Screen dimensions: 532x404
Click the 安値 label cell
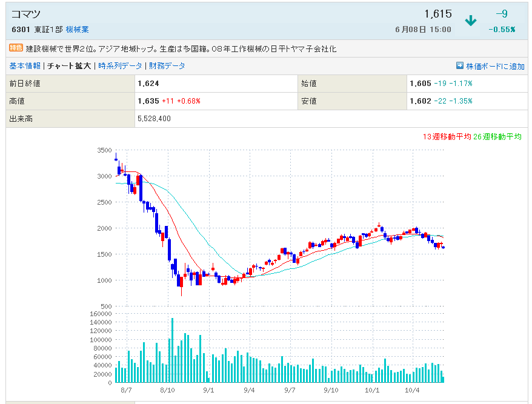click(x=352, y=101)
